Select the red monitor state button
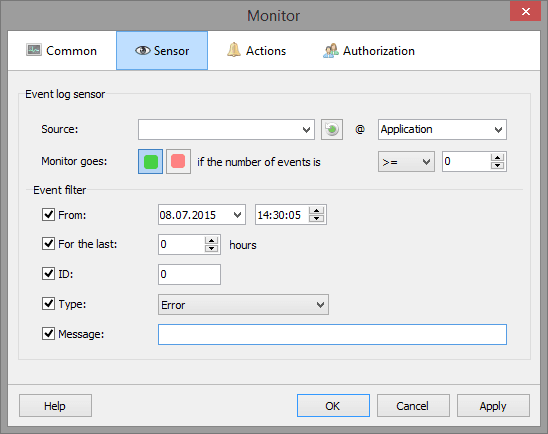The width and height of the screenshot is (548, 434). [178, 161]
